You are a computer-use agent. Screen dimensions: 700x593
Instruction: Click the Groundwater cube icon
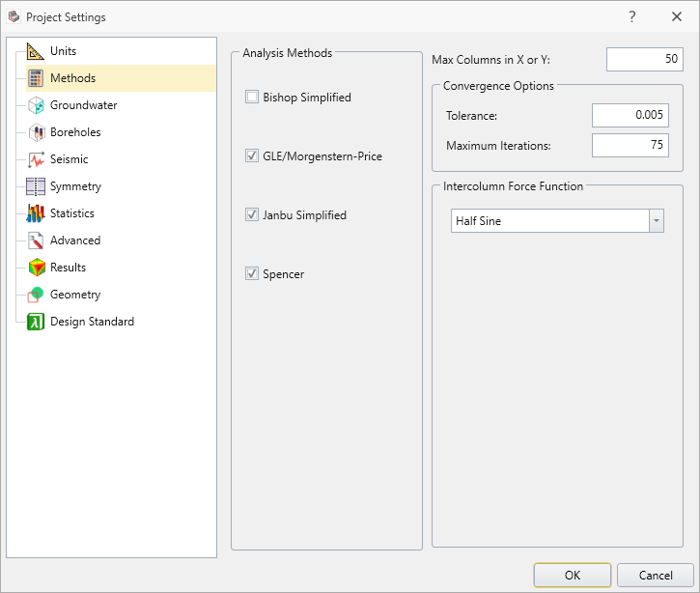pyautogui.click(x=36, y=105)
